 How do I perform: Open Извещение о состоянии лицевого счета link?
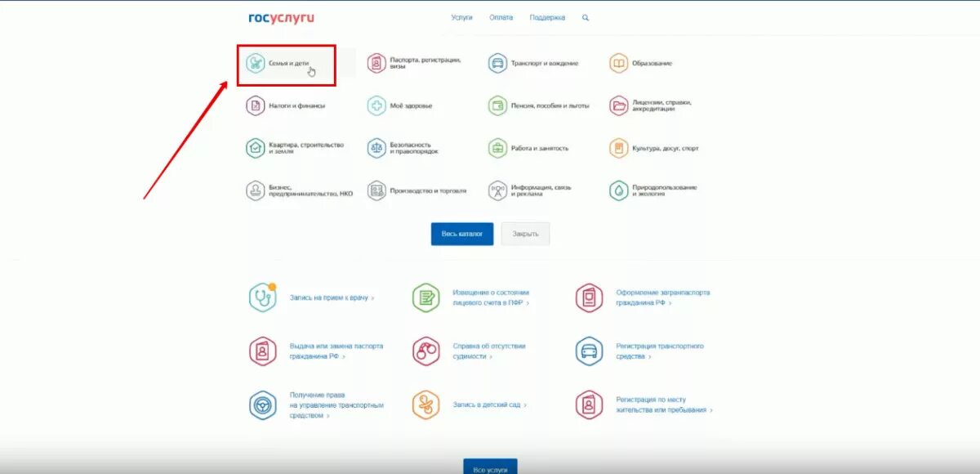pyautogui.click(x=492, y=297)
